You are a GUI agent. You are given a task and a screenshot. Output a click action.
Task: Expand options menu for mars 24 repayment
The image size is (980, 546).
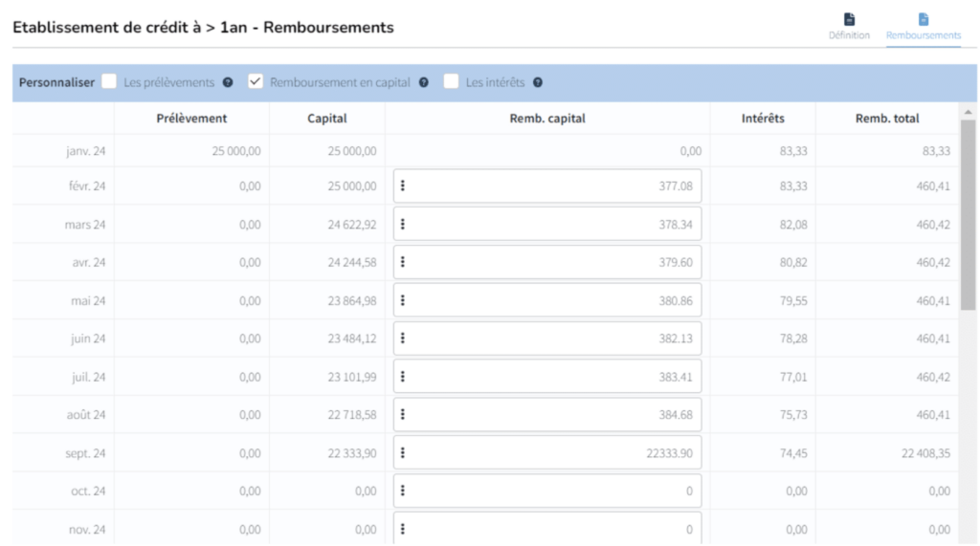pos(403,224)
